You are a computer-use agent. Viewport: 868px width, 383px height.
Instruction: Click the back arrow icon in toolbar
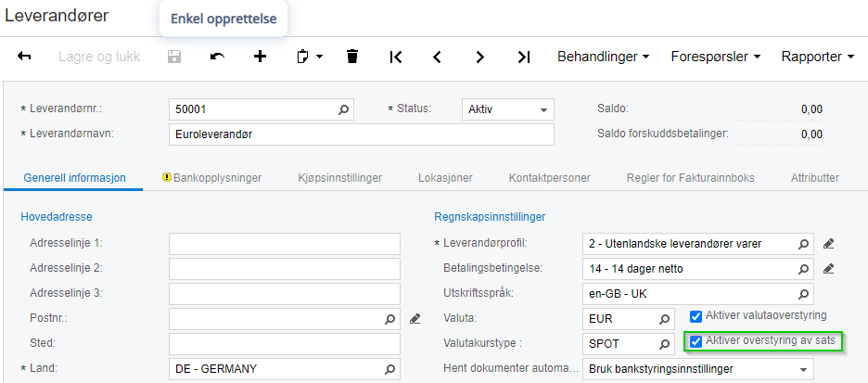pos(24,56)
